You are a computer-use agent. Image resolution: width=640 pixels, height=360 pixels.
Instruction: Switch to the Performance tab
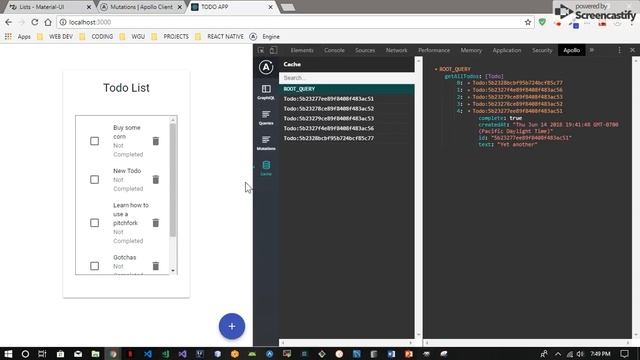tap(434, 50)
